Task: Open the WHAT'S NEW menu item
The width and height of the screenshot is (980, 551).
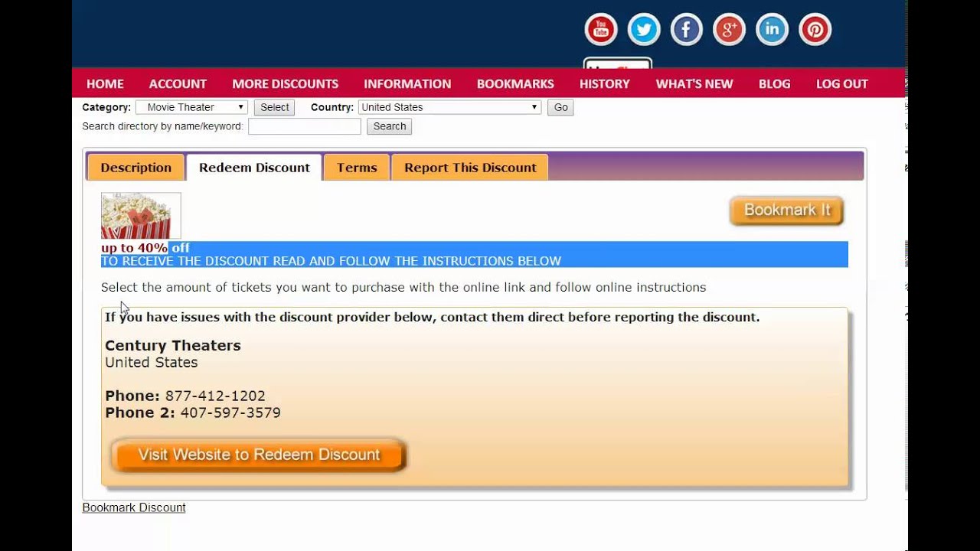Action: click(694, 83)
